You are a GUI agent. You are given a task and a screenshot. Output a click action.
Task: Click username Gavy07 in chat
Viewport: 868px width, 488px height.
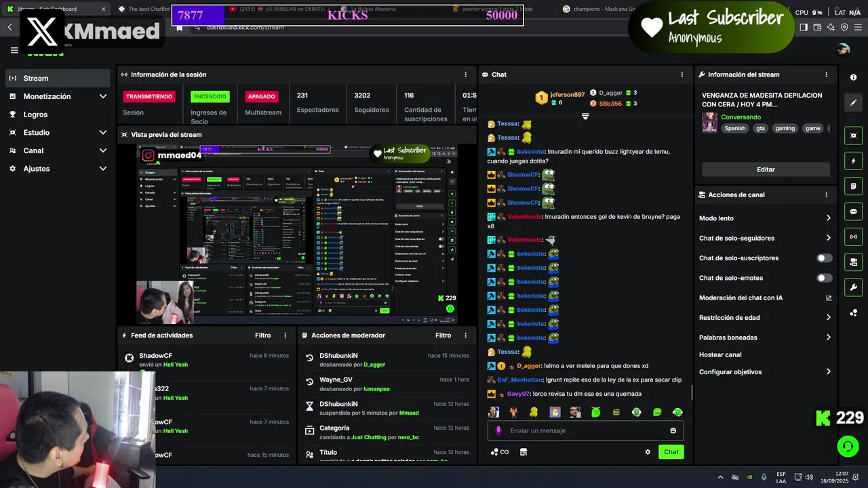pos(518,394)
